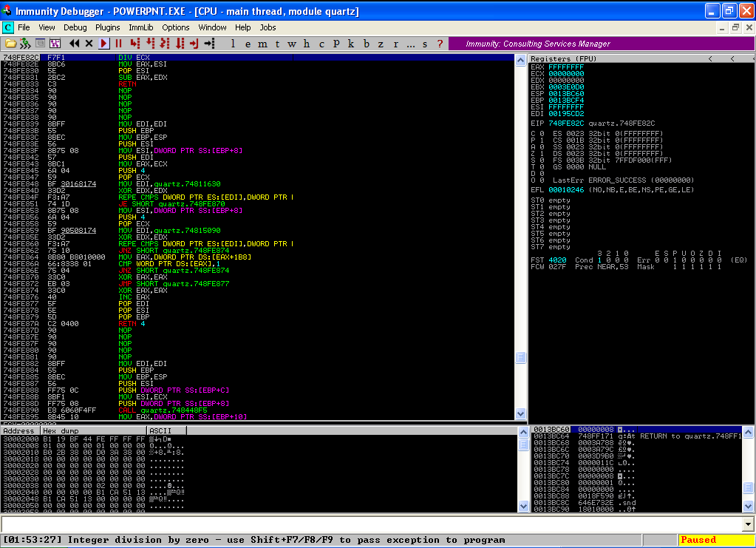Click the Go to address arrow icon
The height and width of the screenshot is (548, 756).
click(x=209, y=44)
